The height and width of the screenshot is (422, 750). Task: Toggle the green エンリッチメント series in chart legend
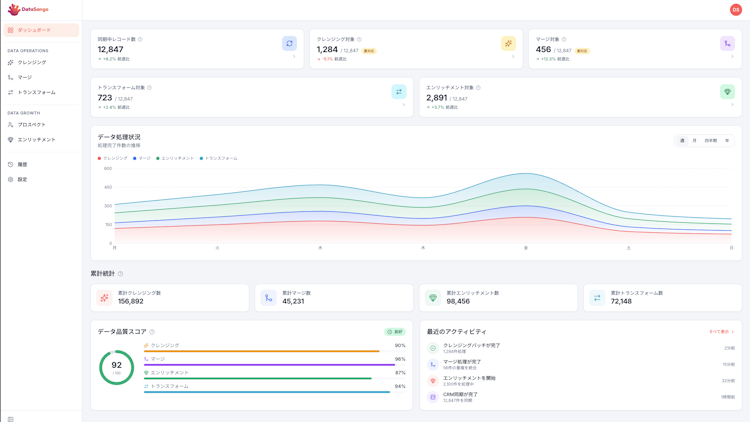point(175,158)
